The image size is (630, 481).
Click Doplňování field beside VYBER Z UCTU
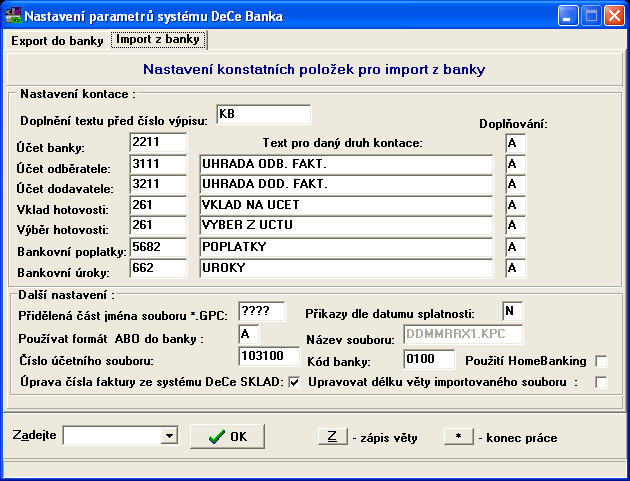(x=515, y=225)
